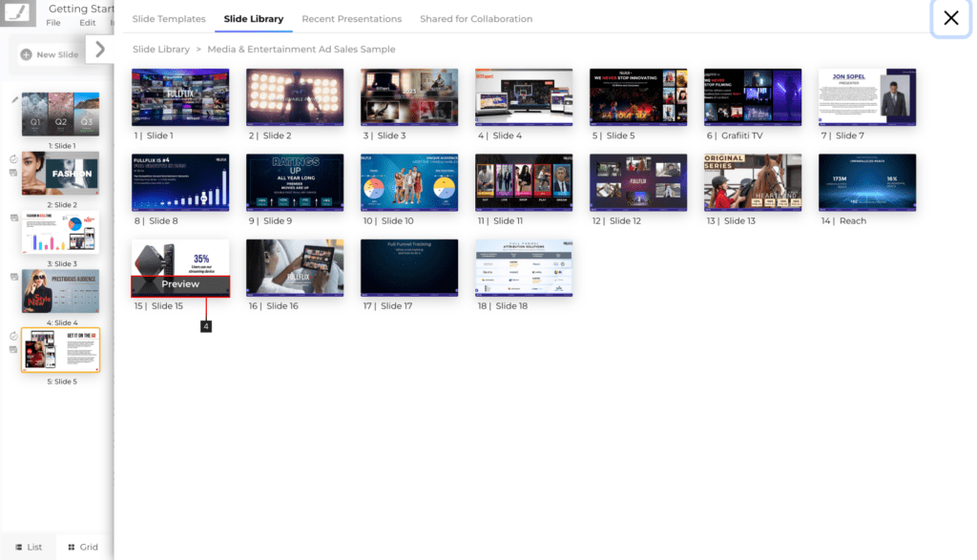The width and height of the screenshot is (977, 560).
Task: Switch to Grid view
Action: pyautogui.click(x=82, y=547)
